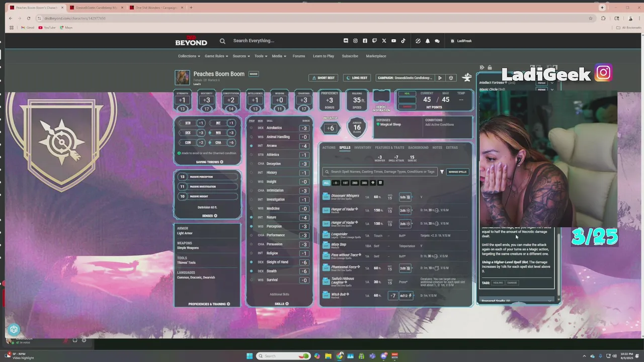644x362 pixels.
Task: Toggle Perception proficiency dot
Action: (252, 226)
